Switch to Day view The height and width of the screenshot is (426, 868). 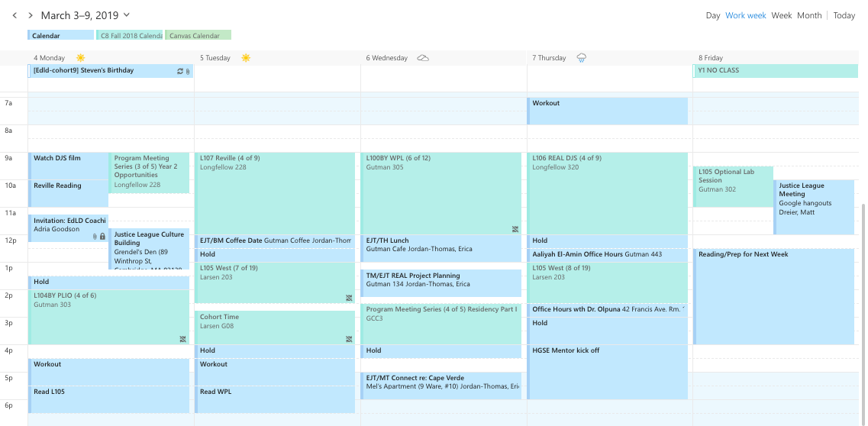712,15
